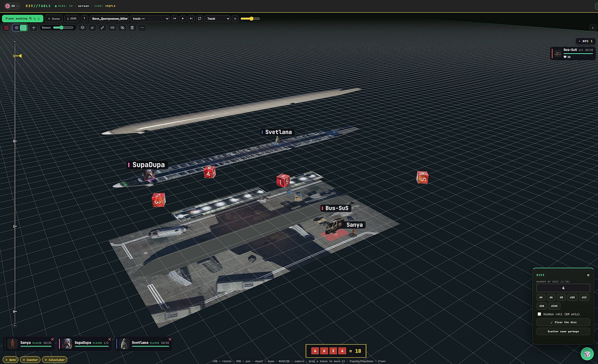598x364 pixels.
Task: Click the plus at bottom of floor ruler
Action: tap(15, 326)
